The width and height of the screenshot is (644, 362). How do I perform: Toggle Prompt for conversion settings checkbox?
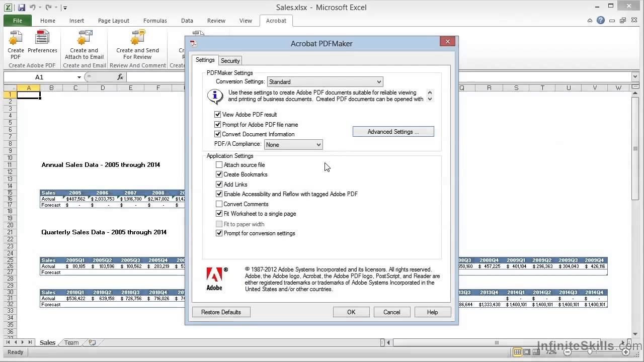point(219,233)
